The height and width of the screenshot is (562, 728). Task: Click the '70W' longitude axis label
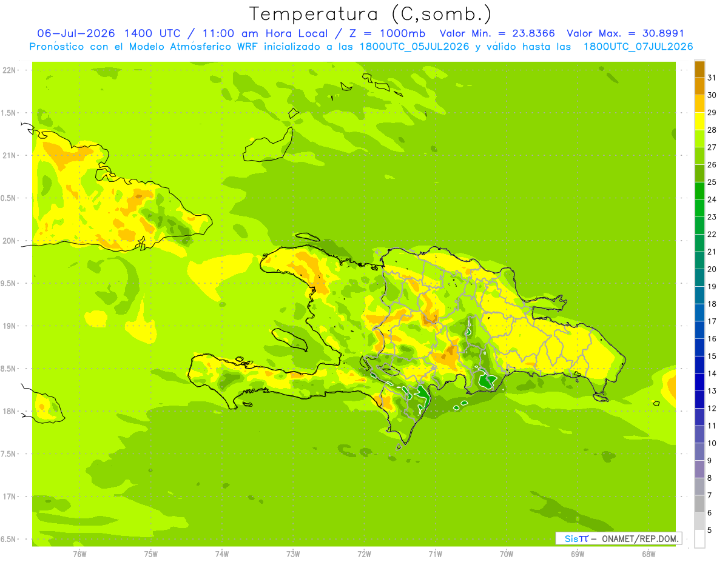pyautogui.click(x=507, y=554)
